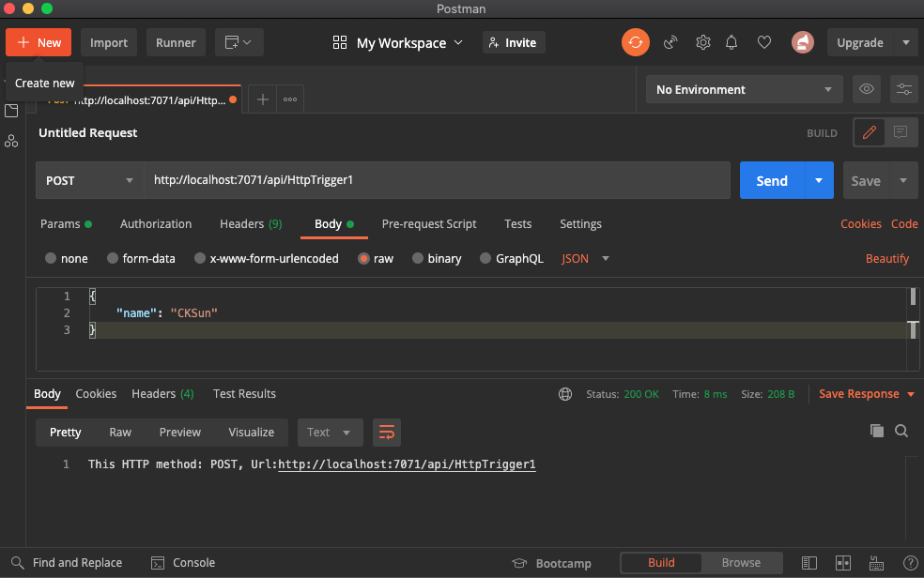The width and height of the screenshot is (924, 578).
Task: Select the x-www-form-urlencoded body type
Action: [x=267, y=258]
